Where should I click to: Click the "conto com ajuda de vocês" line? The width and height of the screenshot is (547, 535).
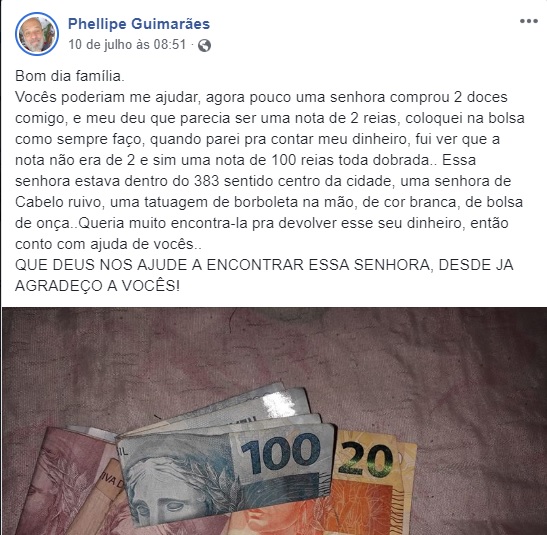108,244
